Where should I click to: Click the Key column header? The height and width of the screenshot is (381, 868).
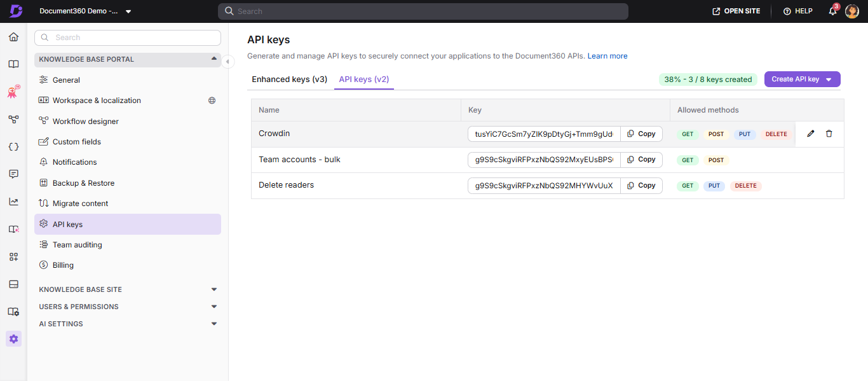(566, 110)
